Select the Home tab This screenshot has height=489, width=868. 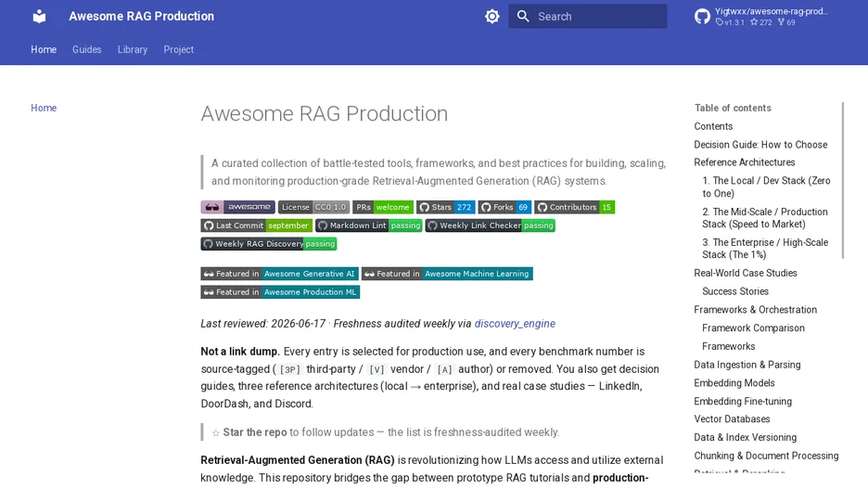click(x=44, y=49)
